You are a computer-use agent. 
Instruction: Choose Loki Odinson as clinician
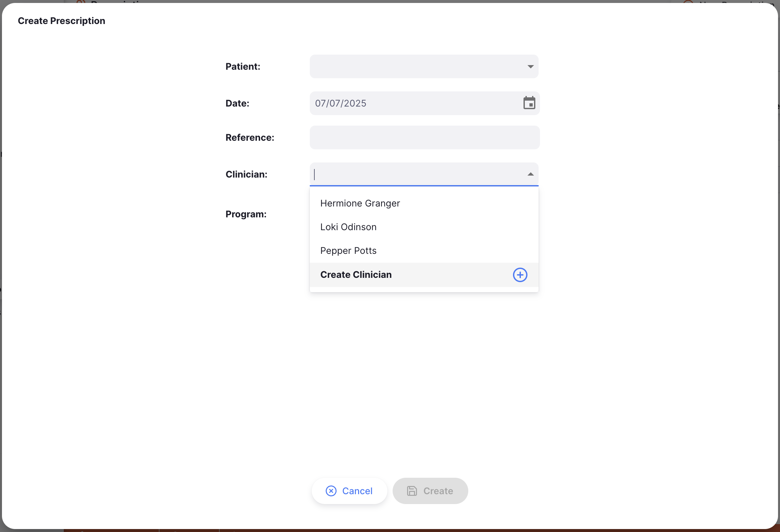coord(348,227)
